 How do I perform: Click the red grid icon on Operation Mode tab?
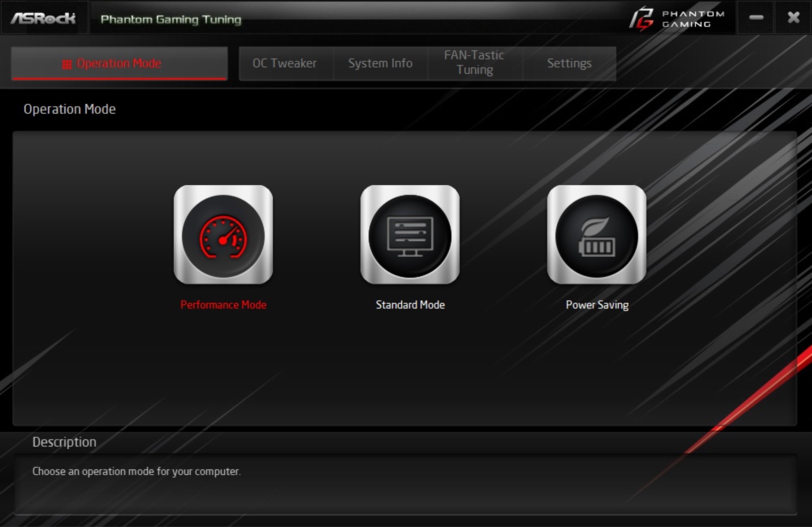pos(67,64)
